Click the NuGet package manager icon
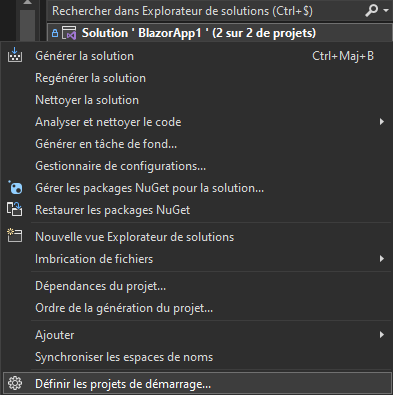Viewport: 393px width, 395px height. tap(15, 188)
